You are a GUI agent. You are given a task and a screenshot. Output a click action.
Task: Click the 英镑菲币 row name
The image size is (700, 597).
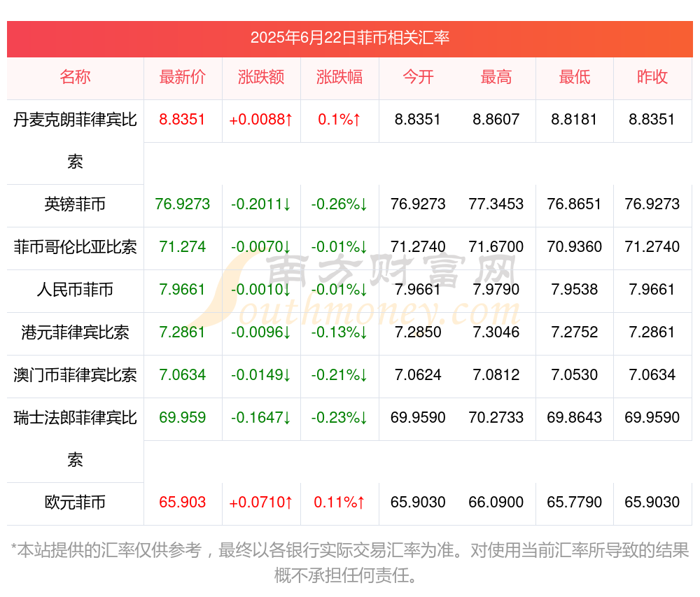(75, 204)
